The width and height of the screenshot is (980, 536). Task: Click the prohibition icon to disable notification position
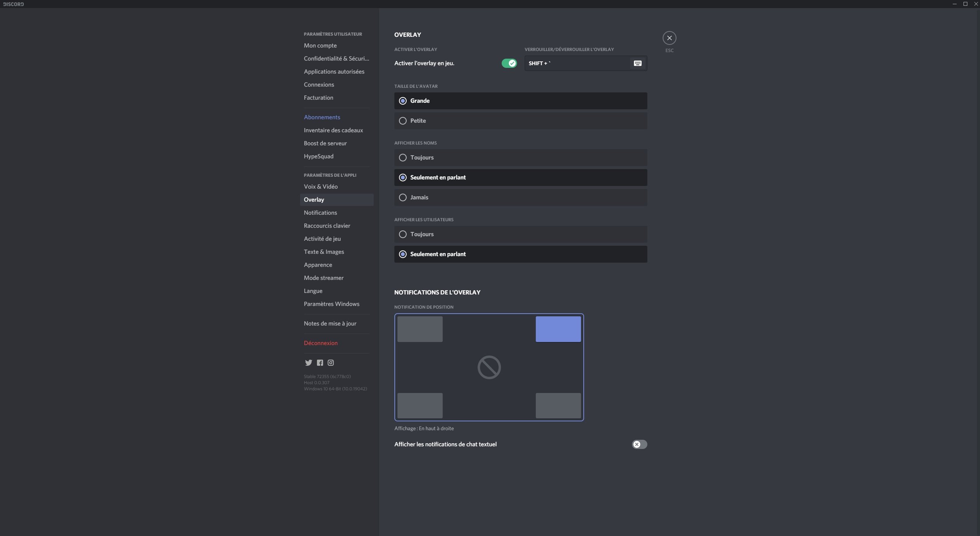[x=489, y=367]
